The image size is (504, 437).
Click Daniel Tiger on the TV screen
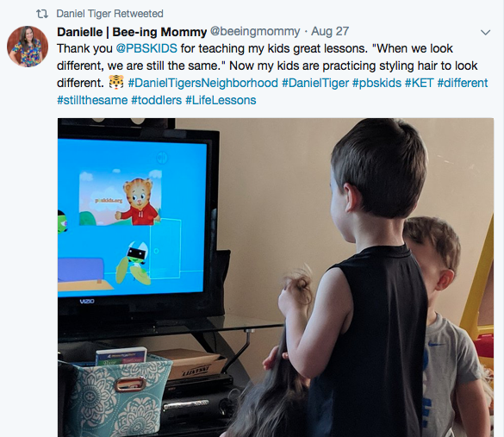pyautogui.click(x=138, y=202)
